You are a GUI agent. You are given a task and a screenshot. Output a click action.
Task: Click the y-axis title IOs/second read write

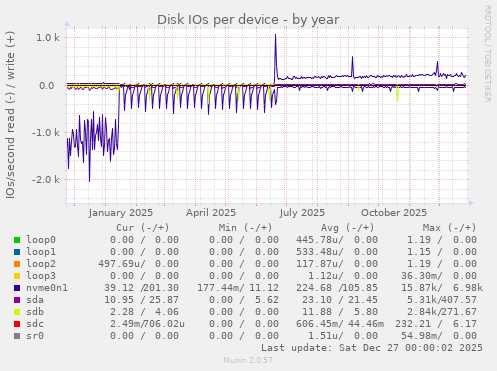pos(10,115)
